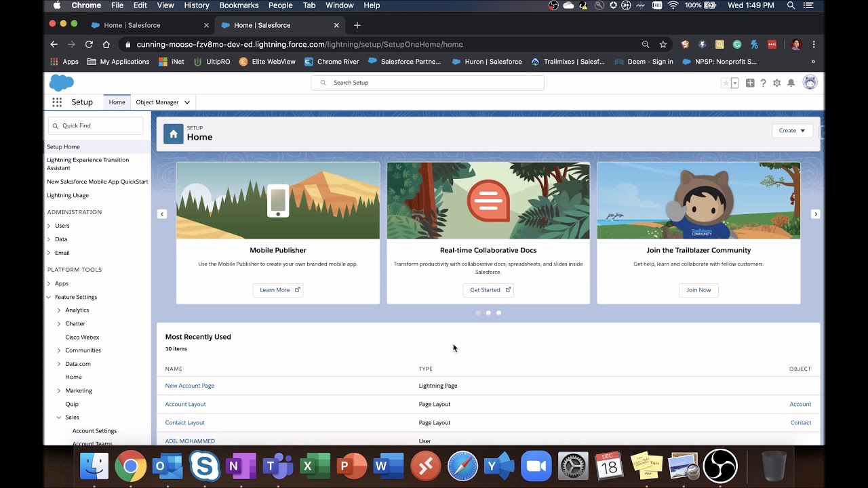The image size is (868, 488).
Task: Open the Object Manager tab
Action: pyautogui.click(x=157, y=102)
